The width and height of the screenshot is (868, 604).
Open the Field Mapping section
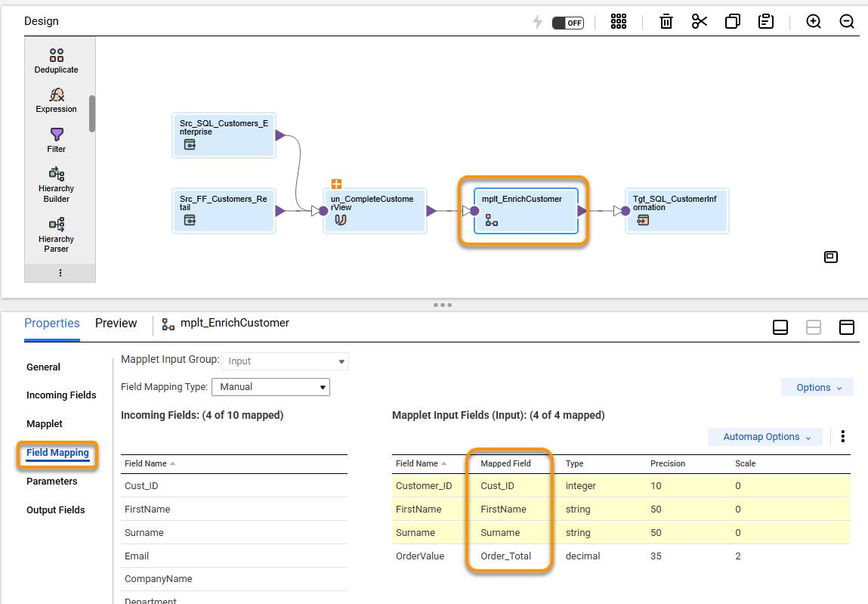57,453
